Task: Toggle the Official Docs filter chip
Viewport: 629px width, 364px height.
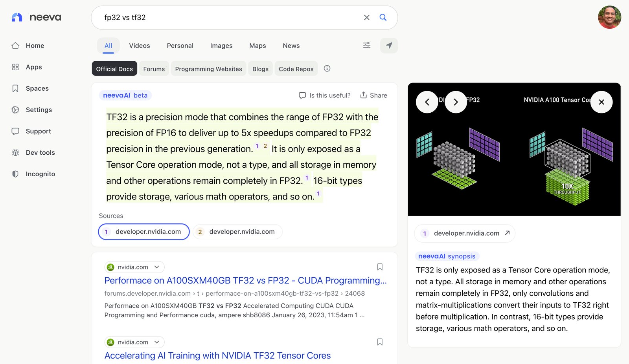Action: click(114, 69)
